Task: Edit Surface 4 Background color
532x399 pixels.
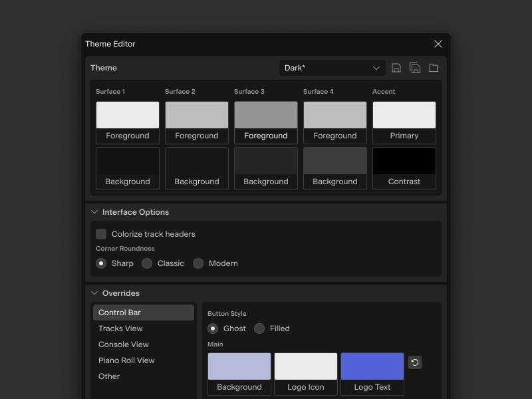Action: (x=335, y=168)
